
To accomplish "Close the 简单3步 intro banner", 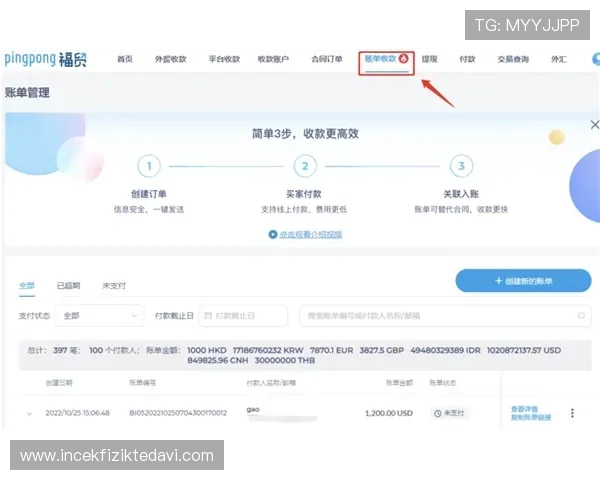I will coord(594,125).
